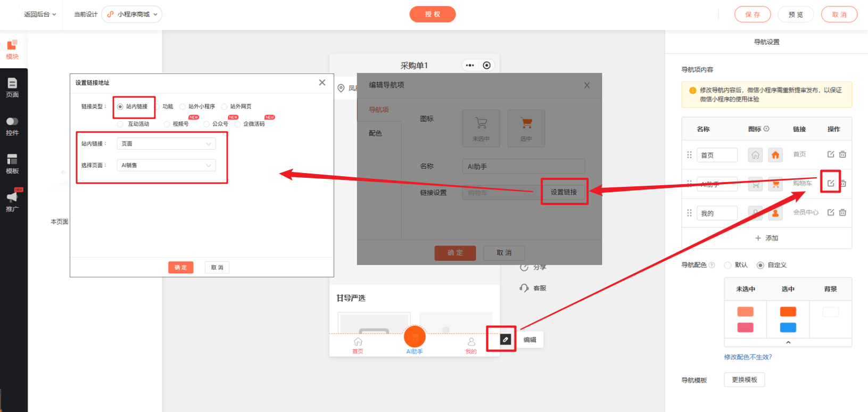Click the 客服 headset icon in the preview
868x412 pixels.
pos(524,288)
